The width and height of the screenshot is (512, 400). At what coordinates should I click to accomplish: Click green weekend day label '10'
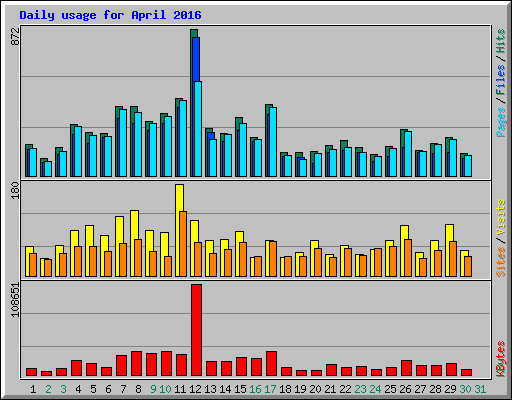pos(165,389)
